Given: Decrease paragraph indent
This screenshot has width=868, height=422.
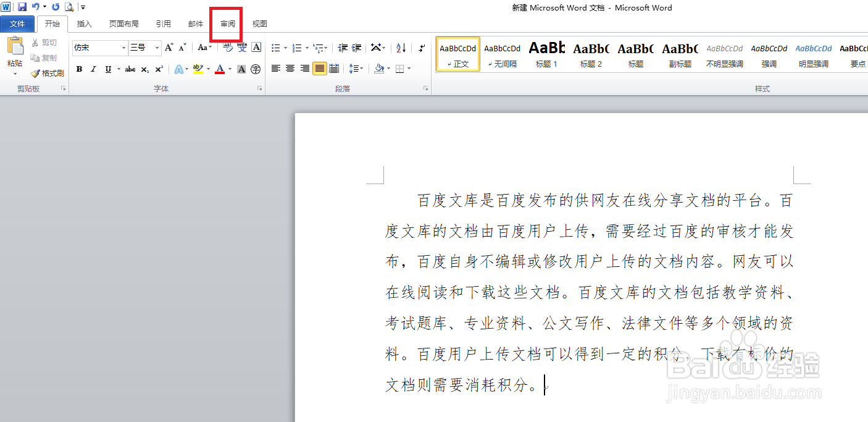Looking at the screenshot, I should [x=343, y=48].
